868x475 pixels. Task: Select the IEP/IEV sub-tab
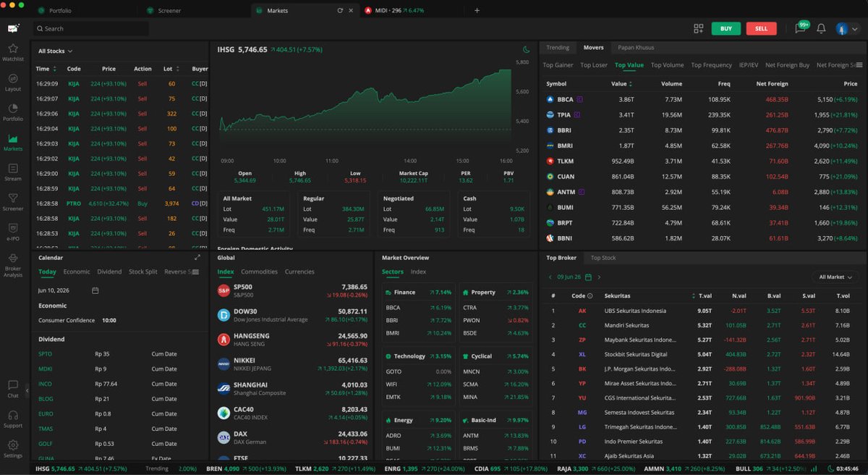749,65
